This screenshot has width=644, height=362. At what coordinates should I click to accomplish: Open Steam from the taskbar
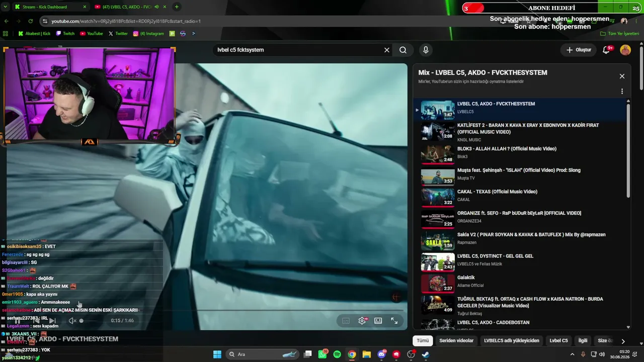(x=426, y=354)
